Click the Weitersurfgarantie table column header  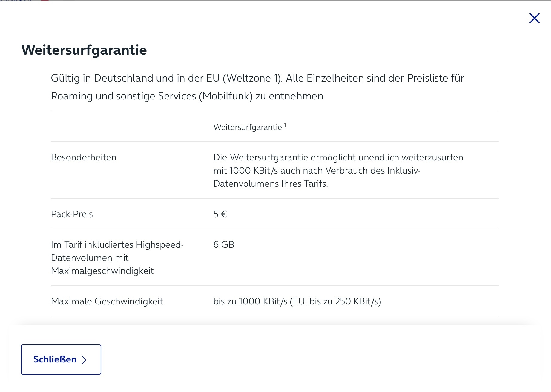(250, 127)
